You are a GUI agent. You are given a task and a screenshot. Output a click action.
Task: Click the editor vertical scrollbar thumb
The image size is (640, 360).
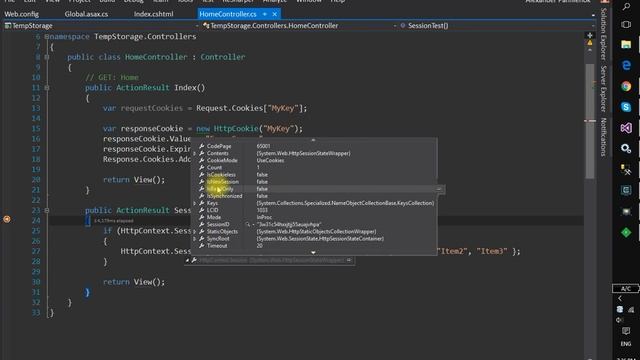[590, 121]
